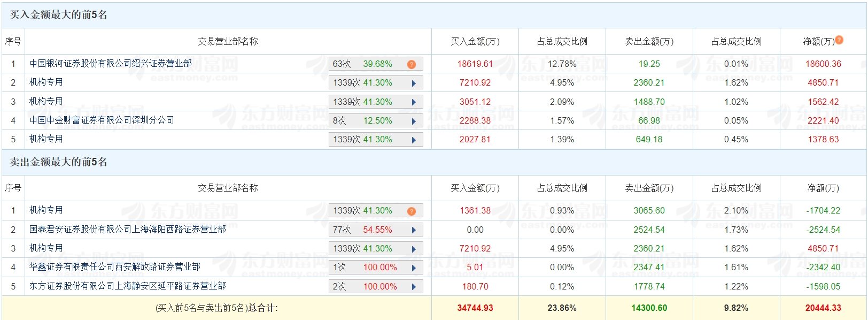Click net amount -1598.05

(x=823, y=286)
